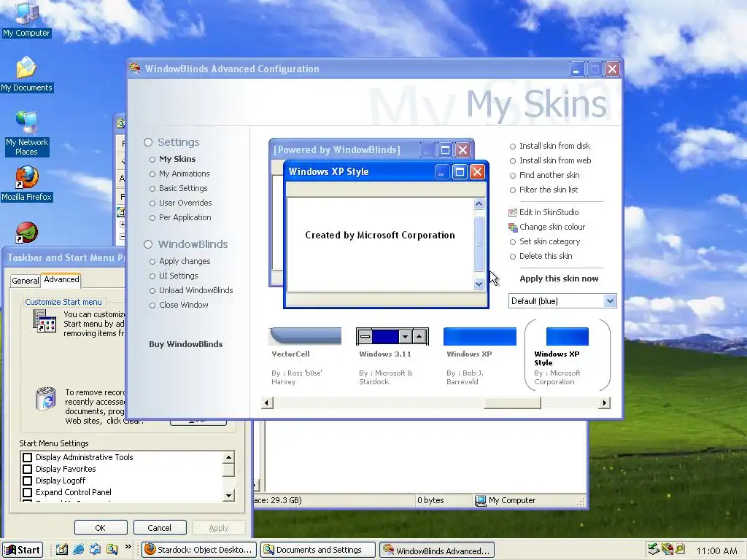Expand the quick launch overflow chevron
Screen dimensions: 747x560
click(x=128, y=547)
